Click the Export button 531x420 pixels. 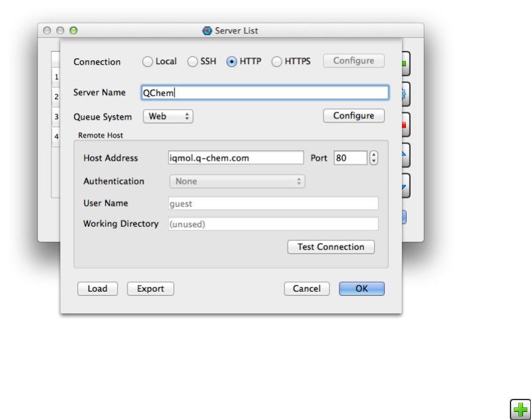coord(150,288)
